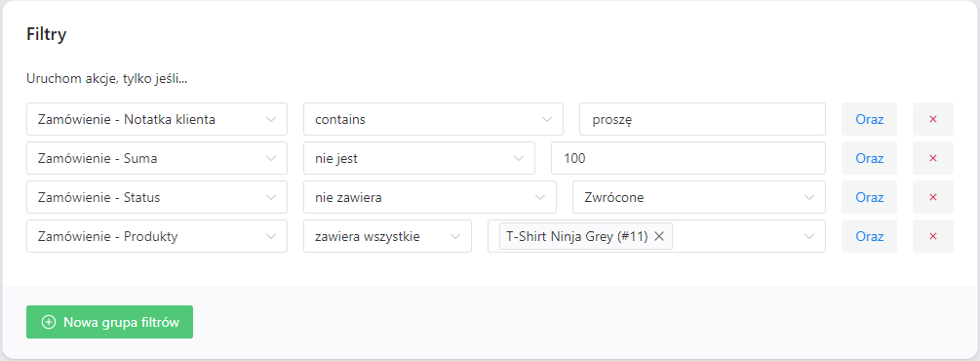980x361 pixels.
Task: Open the Zwrócone status value dropdown
Action: (699, 197)
